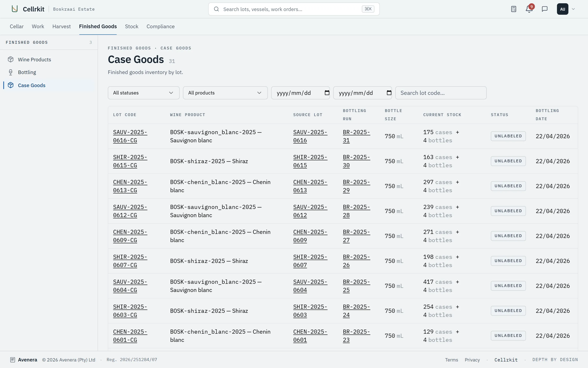Open lot CHEN-2025-0609-CG link
The image size is (588, 368).
coord(130,236)
